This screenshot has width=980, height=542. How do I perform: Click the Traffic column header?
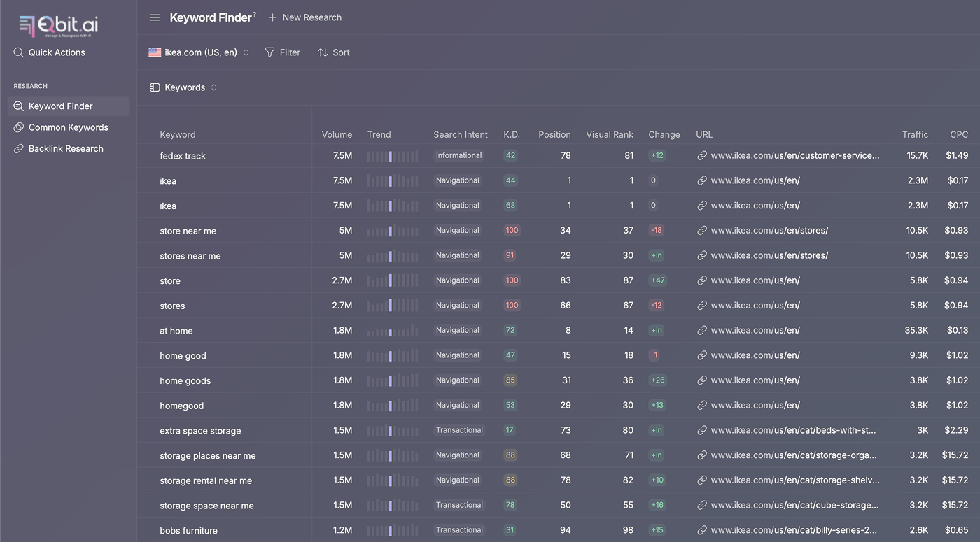[915, 134]
